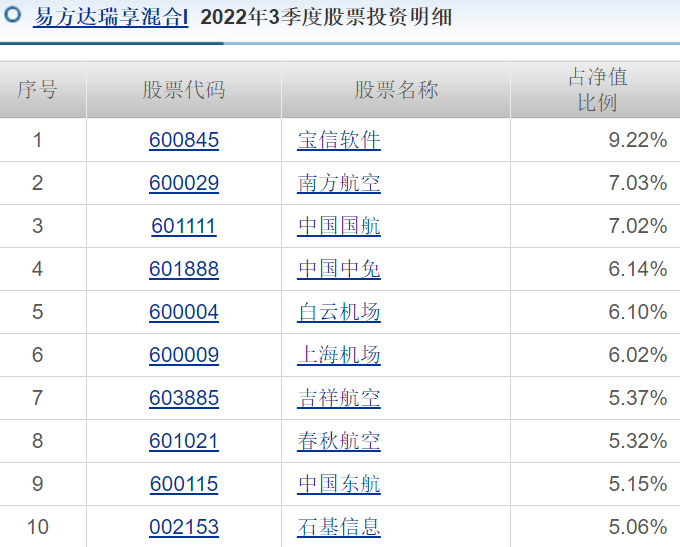Viewport: 680px width, 547px height.
Task: Open the 中国国航 stock link
Action: click(x=339, y=226)
